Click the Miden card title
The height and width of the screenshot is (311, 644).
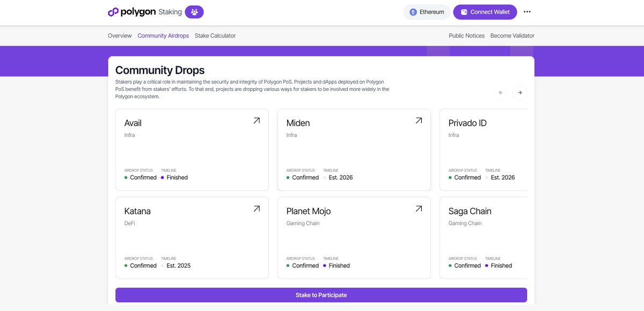tap(298, 123)
